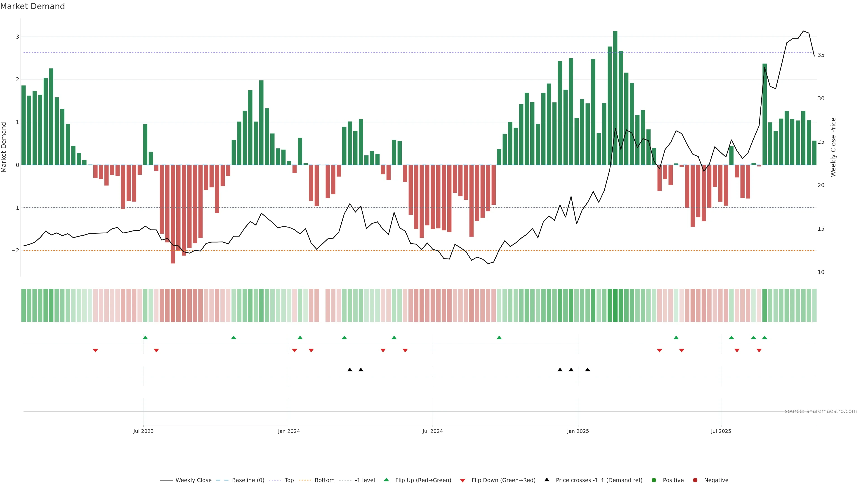Click the red Flip Down triangle legend icon

(x=463, y=480)
